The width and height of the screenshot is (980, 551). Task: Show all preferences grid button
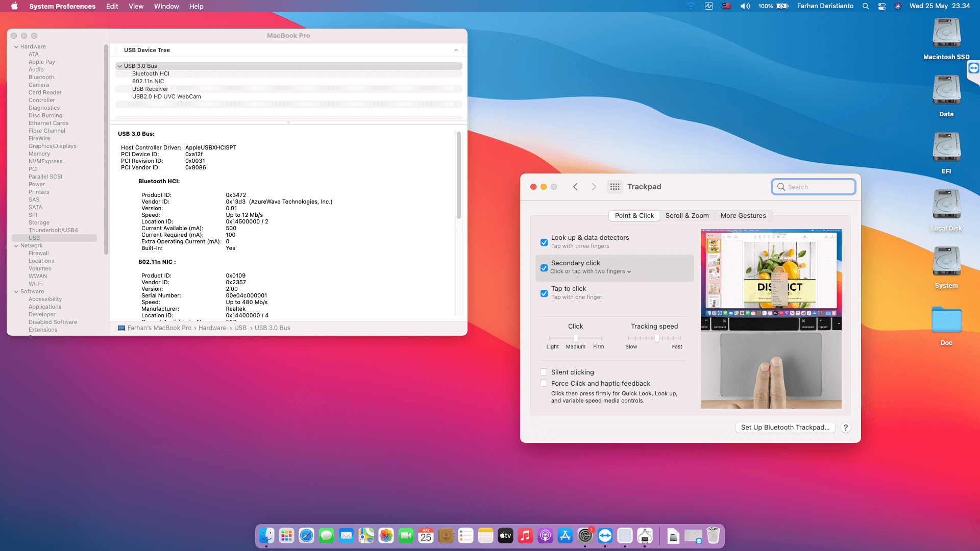click(x=615, y=187)
